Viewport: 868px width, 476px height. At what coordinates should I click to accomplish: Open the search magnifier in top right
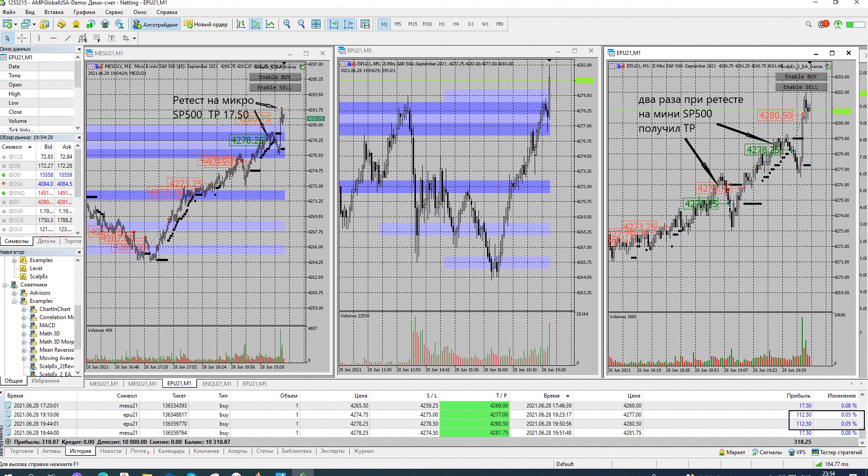click(809, 24)
